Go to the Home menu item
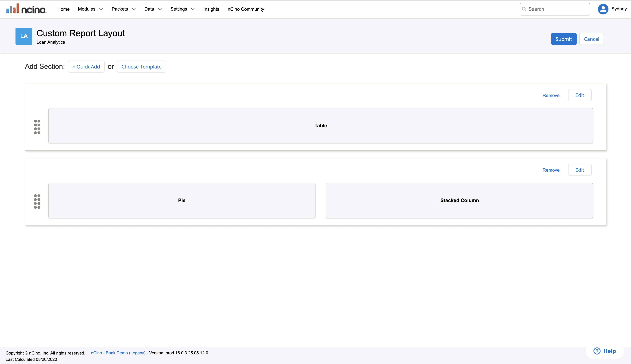This screenshot has width=631, height=364. click(x=63, y=9)
